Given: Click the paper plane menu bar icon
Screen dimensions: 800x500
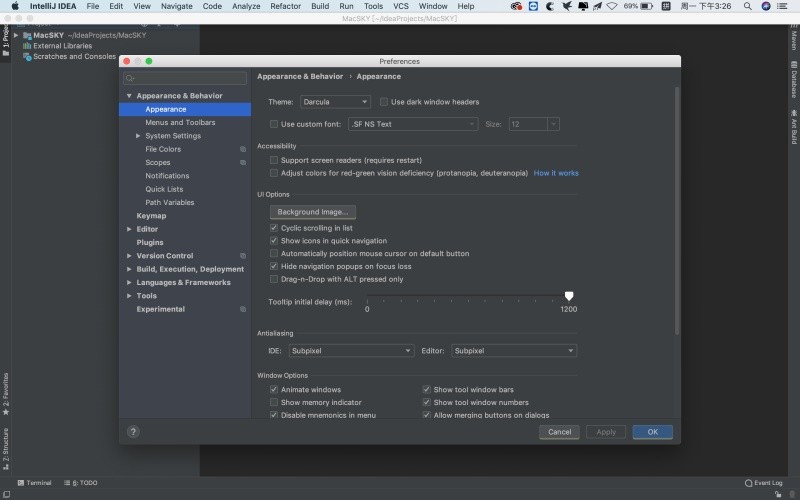Looking at the screenshot, I should point(597,6).
